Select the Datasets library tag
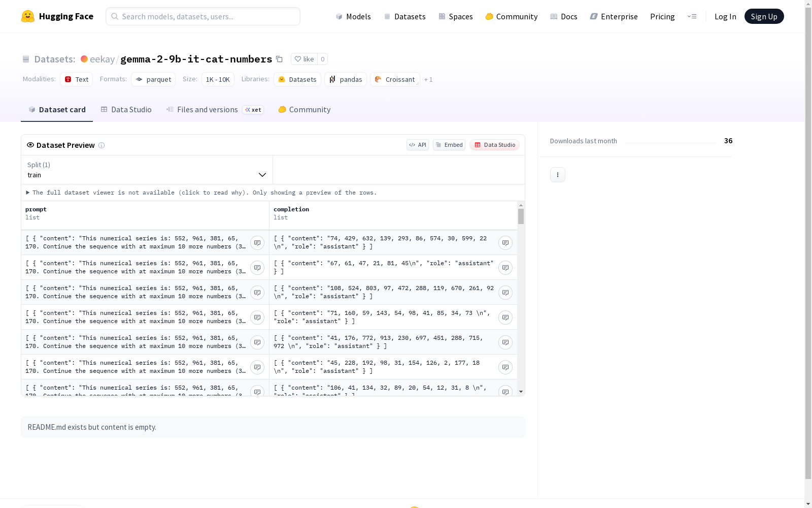Screen dimensions: 812x508 point(297,79)
